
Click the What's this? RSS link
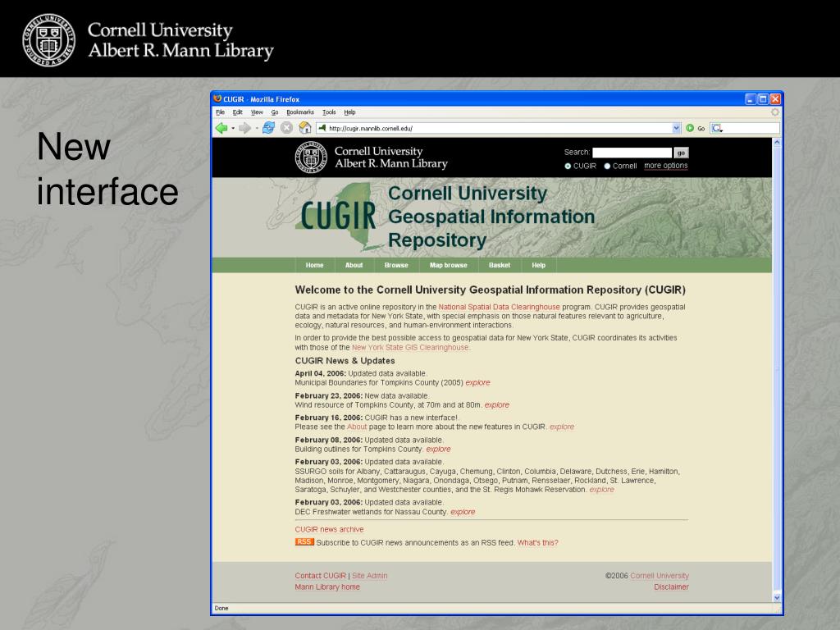[x=538, y=543]
